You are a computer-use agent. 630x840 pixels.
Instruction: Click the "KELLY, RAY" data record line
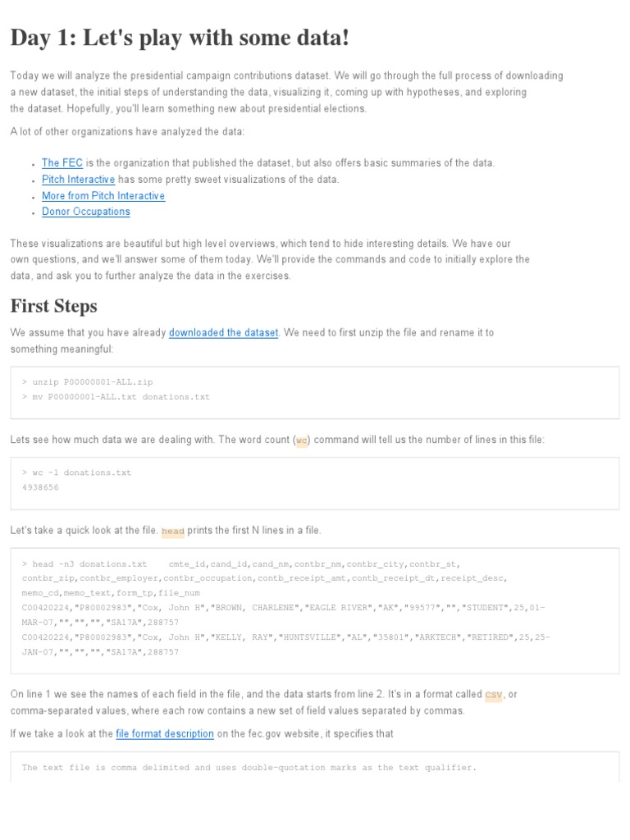[x=279, y=637]
